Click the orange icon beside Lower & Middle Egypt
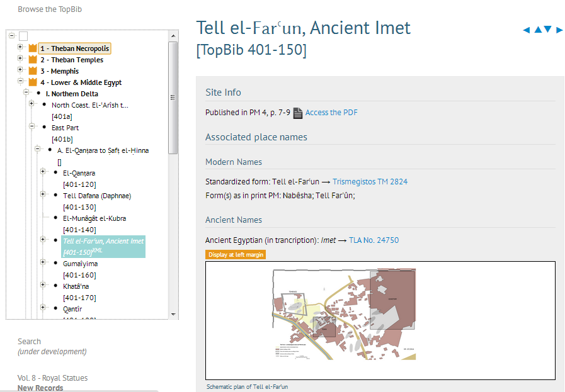Screen dimensions: 565x392 (x=33, y=82)
